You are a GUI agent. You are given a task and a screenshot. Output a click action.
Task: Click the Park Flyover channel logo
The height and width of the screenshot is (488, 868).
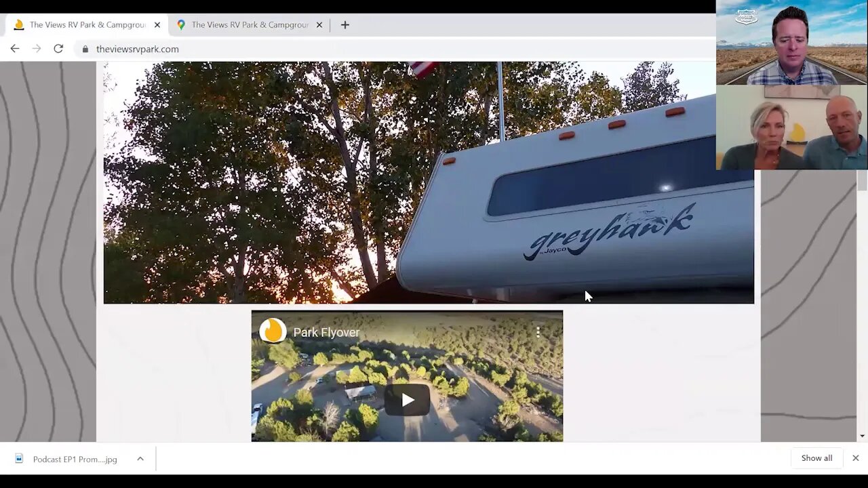tap(273, 331)
